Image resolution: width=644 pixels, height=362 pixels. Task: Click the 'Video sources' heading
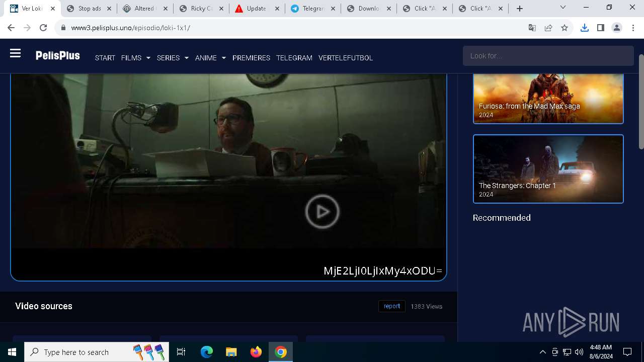(x=44, y=306)
